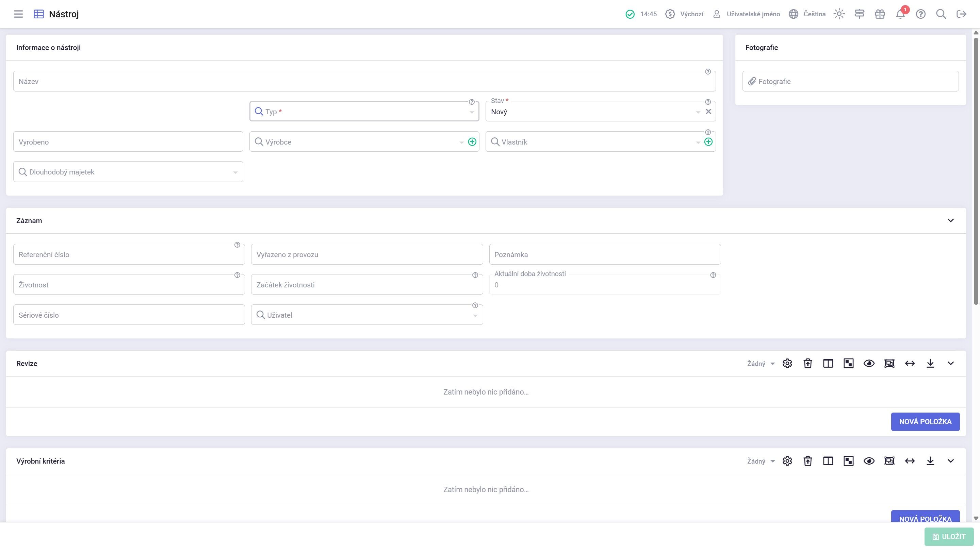Open the Žádný dropdown in Revize

point(761,364)
